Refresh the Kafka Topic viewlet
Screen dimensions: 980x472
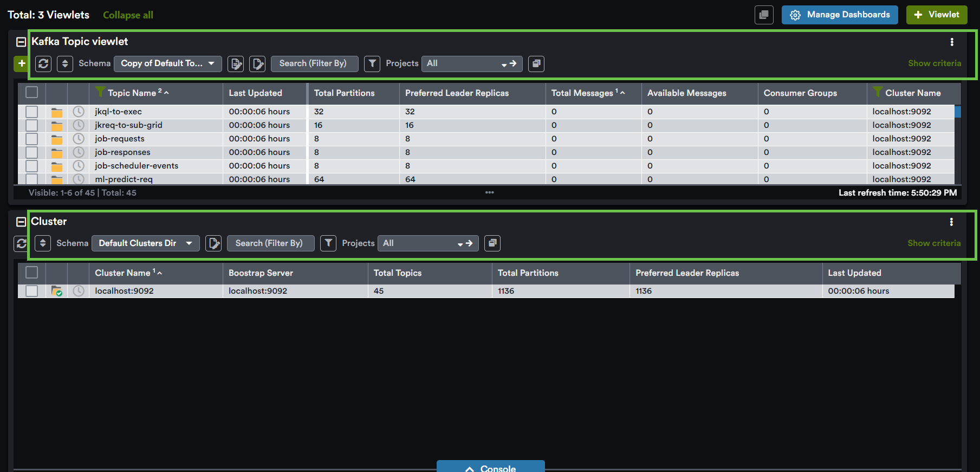coord(43,63)
